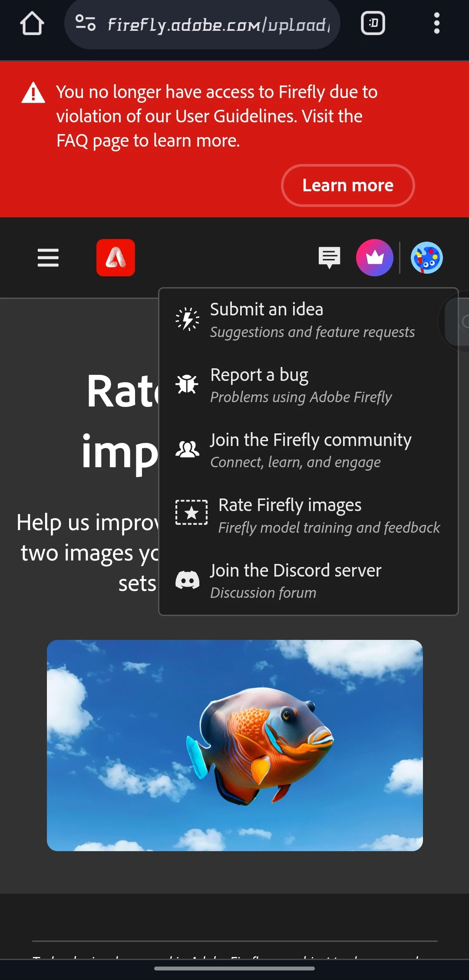Click the star rating frame icon

(192, 513)
